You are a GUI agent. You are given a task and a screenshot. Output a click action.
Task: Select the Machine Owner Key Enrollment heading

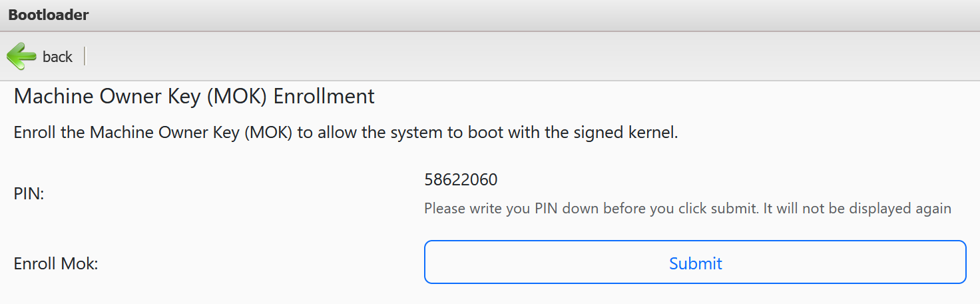point(194,97)
